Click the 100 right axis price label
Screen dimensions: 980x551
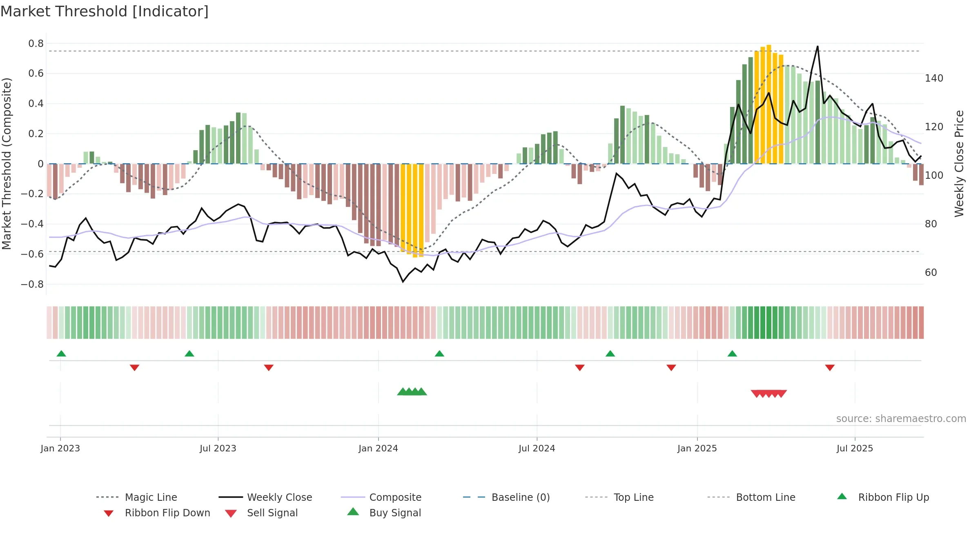coord(934,175)
